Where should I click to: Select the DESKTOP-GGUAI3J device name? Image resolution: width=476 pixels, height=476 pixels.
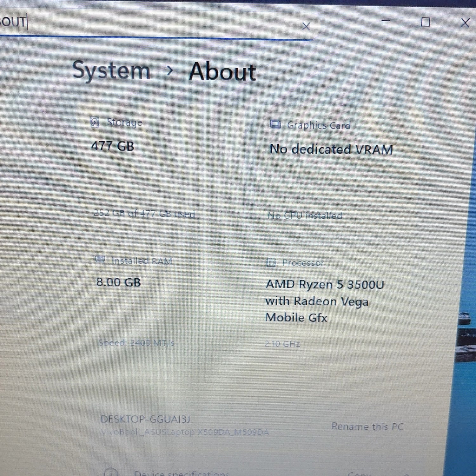point(145,419)
